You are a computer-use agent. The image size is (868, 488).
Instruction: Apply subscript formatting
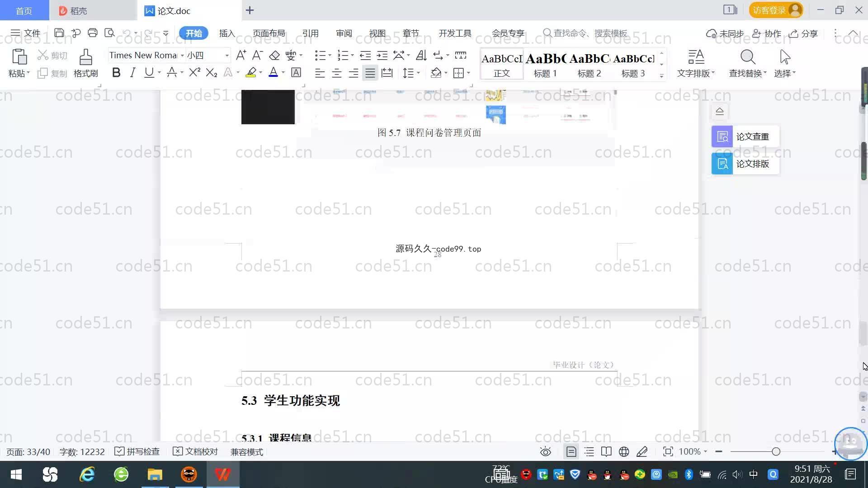click(x=211, y=72)
